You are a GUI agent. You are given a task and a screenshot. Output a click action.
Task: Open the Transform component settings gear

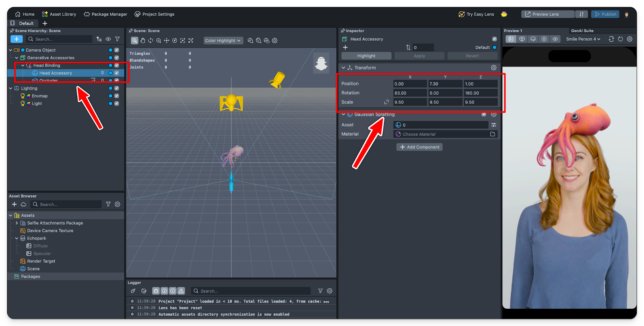click(493, 68)
